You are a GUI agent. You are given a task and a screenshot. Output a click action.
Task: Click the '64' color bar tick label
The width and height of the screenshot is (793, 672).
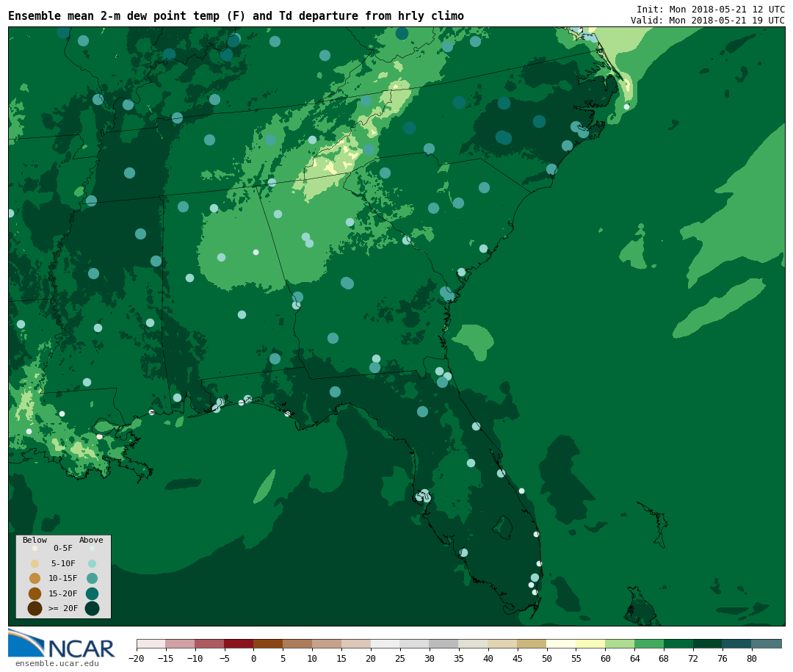(634, 658)
